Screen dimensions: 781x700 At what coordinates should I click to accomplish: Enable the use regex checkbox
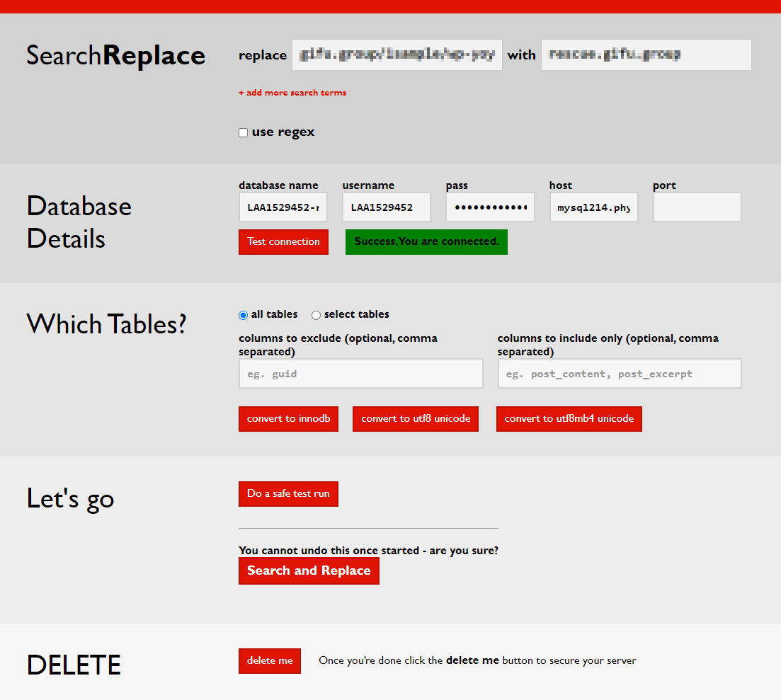[x=243, y=132]
